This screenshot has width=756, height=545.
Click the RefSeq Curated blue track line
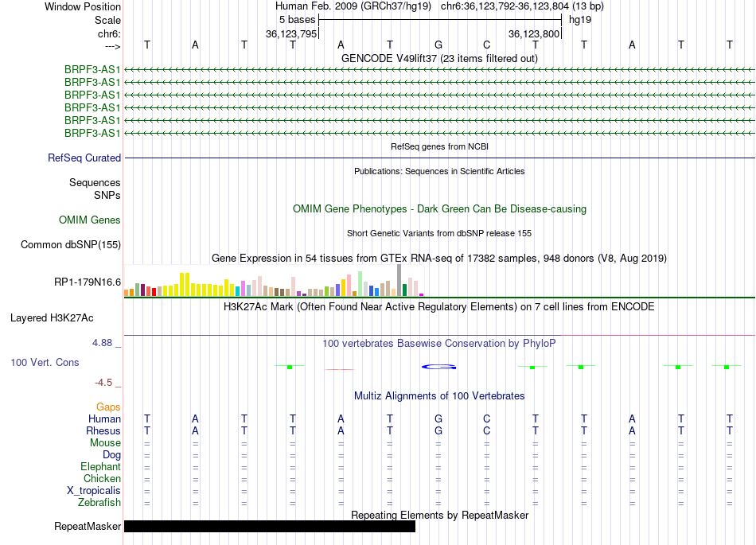click(x=440, y=158)
